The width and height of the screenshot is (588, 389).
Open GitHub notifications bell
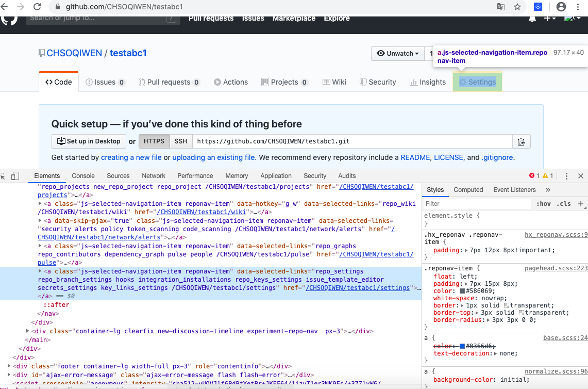[532, 19]
